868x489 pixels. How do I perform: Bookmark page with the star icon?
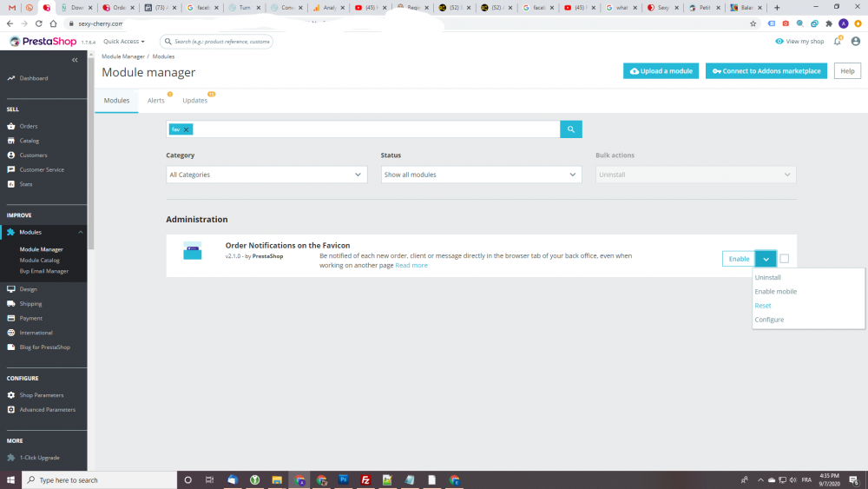tap(753, 23)
